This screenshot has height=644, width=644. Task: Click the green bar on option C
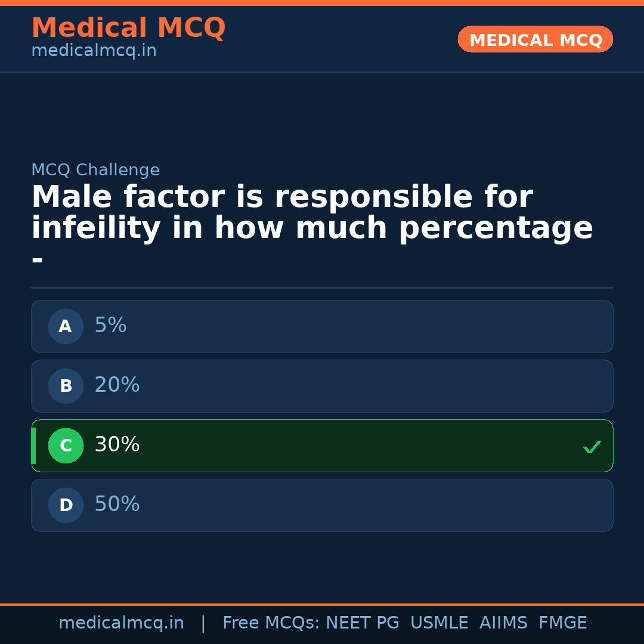33,445
